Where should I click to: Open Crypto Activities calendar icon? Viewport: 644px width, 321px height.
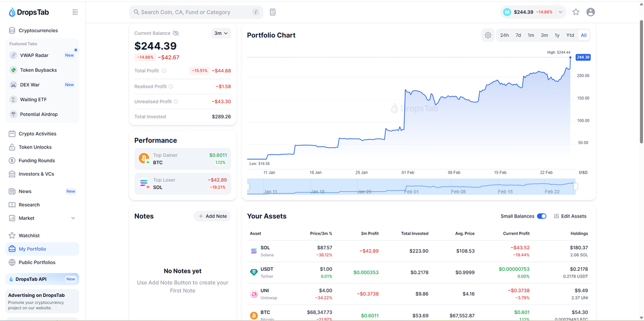[x=12, y=134]
